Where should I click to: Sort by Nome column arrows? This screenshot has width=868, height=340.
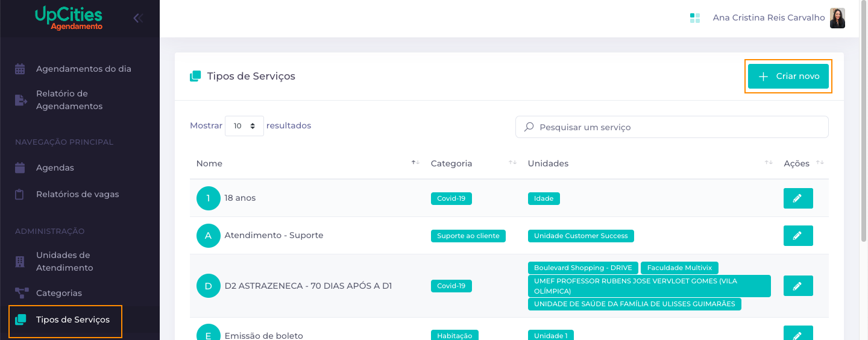point(415,163)
